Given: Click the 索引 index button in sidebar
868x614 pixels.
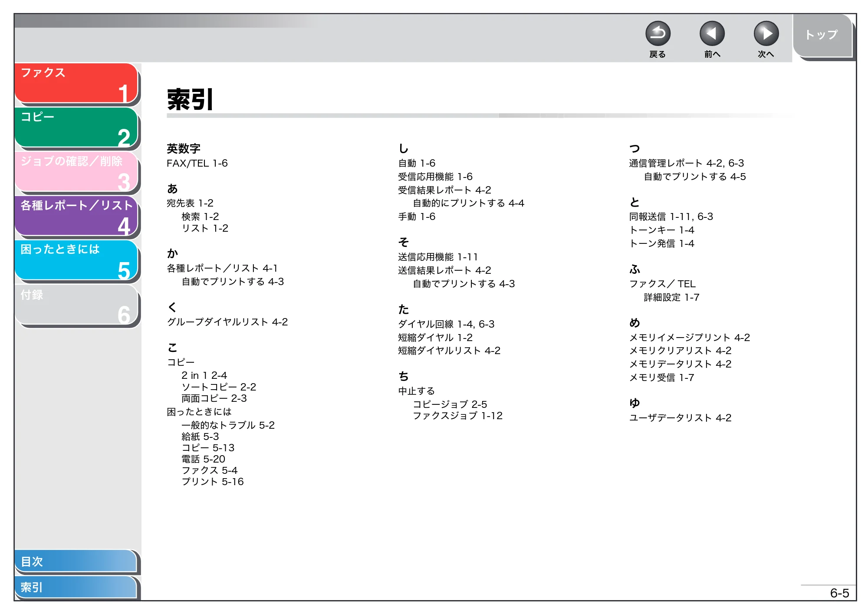Looking at the screenshot, I should click(76, 587).
